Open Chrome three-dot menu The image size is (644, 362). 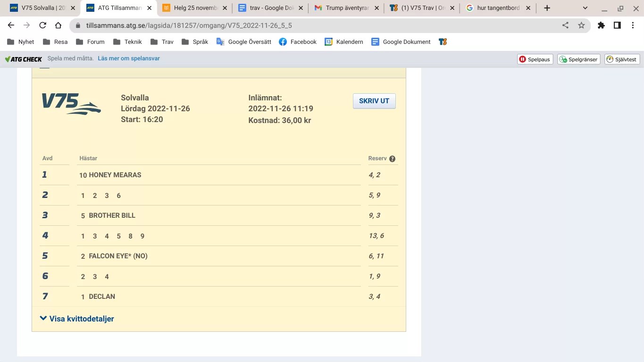[633, 25]
